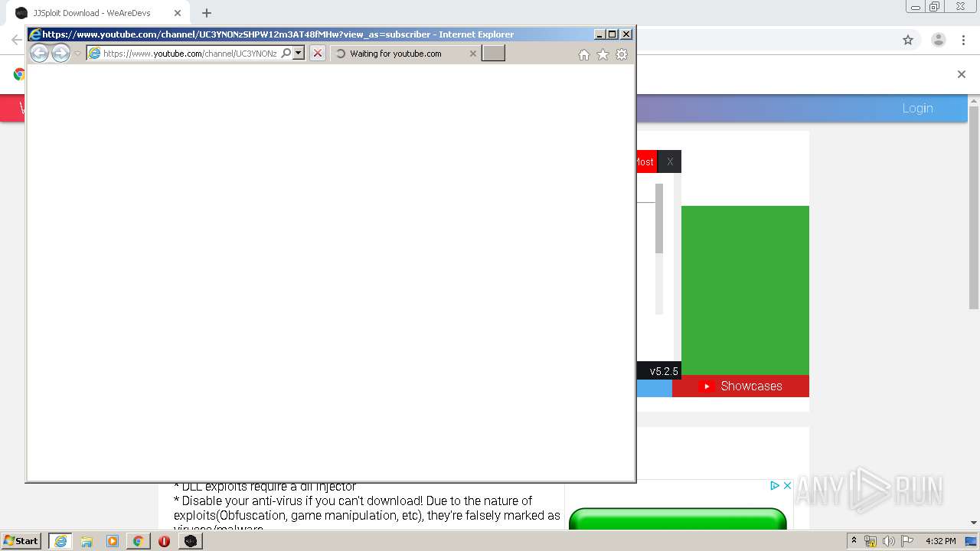Click the 4:32 PM taskbar clock
Viewport: 980px width, 551px height.
pos(940,541)
